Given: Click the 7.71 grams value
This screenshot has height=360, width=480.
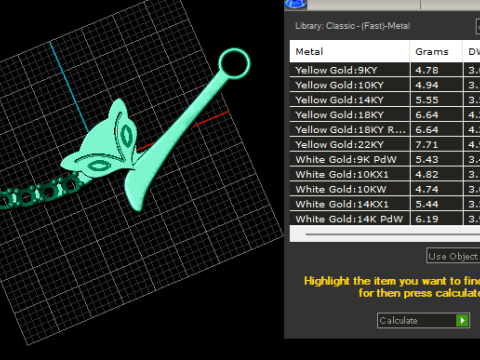Looking at the screenshot, I should [x=427, y=144].
